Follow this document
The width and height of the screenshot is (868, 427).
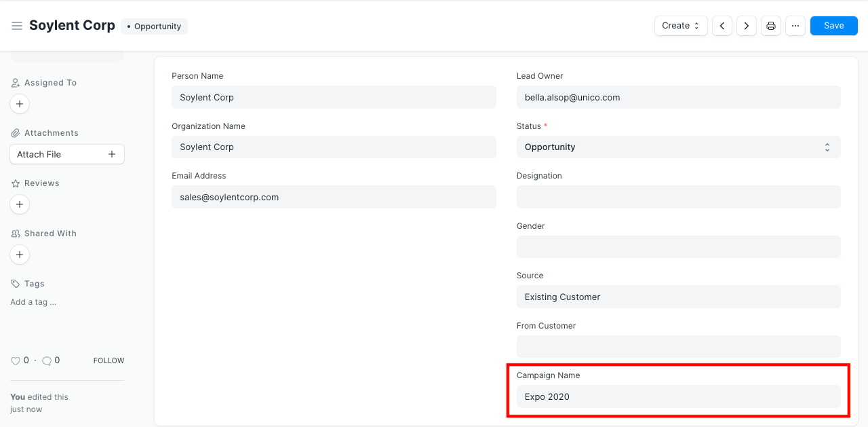(x=108, y=360)
